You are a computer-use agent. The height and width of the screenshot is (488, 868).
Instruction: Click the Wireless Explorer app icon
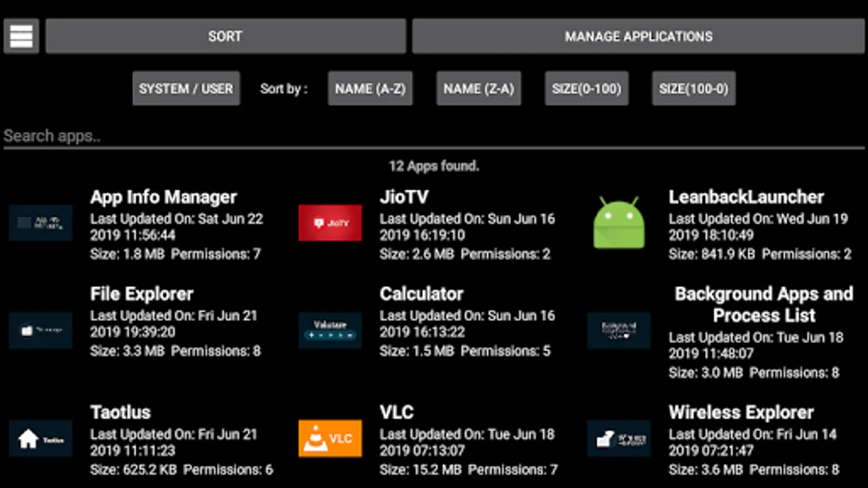pos(619,438)
